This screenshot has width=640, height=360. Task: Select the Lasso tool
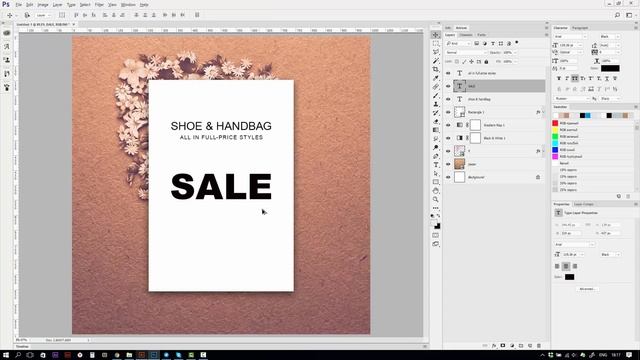pyautogui.click(x=436, y=52)
